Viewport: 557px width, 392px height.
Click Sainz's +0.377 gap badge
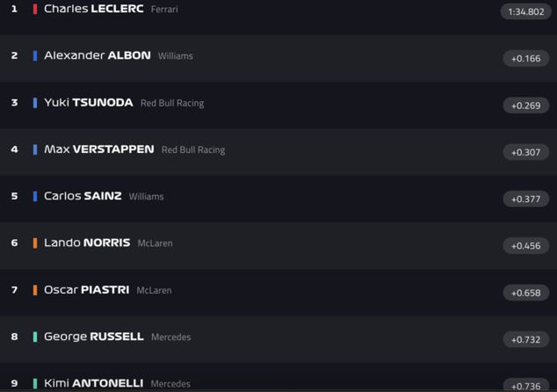coord(525,199)
